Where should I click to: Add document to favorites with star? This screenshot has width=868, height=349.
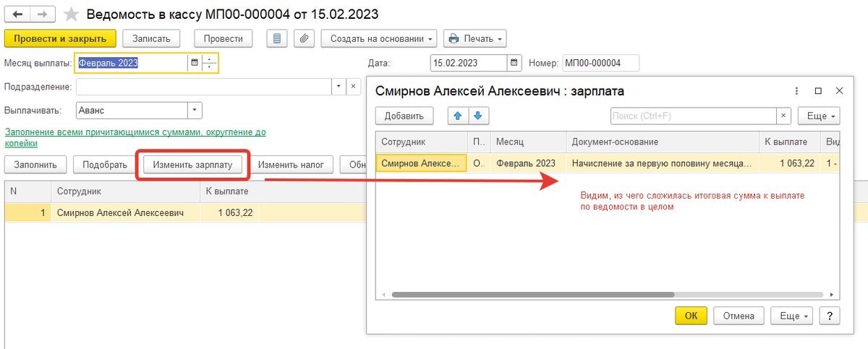coord(70,14)
